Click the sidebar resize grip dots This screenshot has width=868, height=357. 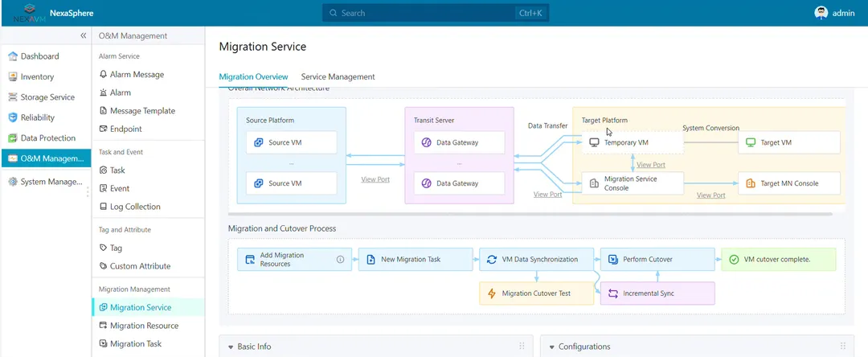pyautogui.click(x=87, y=192)
